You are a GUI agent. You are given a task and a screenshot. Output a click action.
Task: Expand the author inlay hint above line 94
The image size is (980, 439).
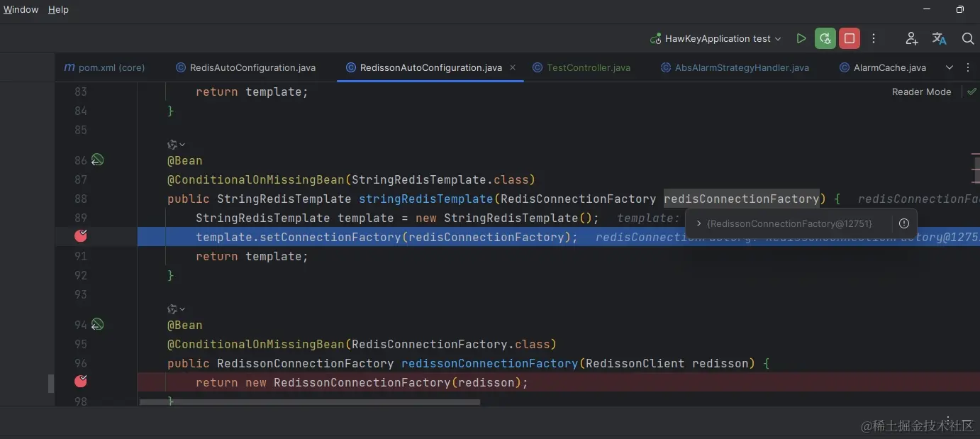[176, 309]
